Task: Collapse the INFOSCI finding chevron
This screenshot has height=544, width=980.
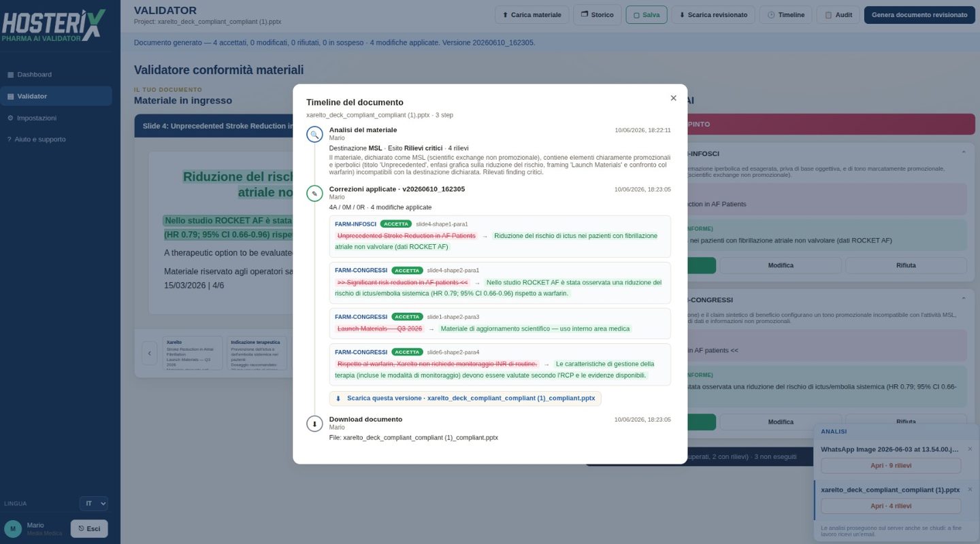Action: point(964,153)
